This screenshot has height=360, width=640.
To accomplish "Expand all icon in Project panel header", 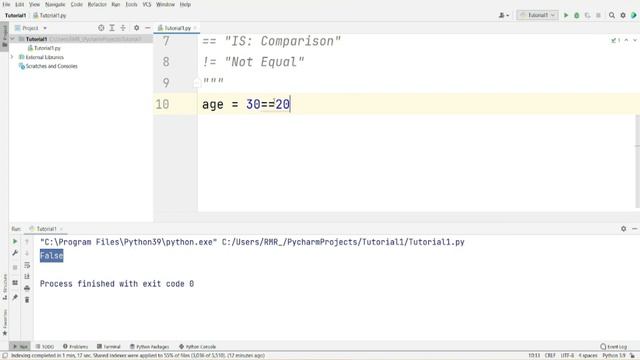I will [112, 28].
